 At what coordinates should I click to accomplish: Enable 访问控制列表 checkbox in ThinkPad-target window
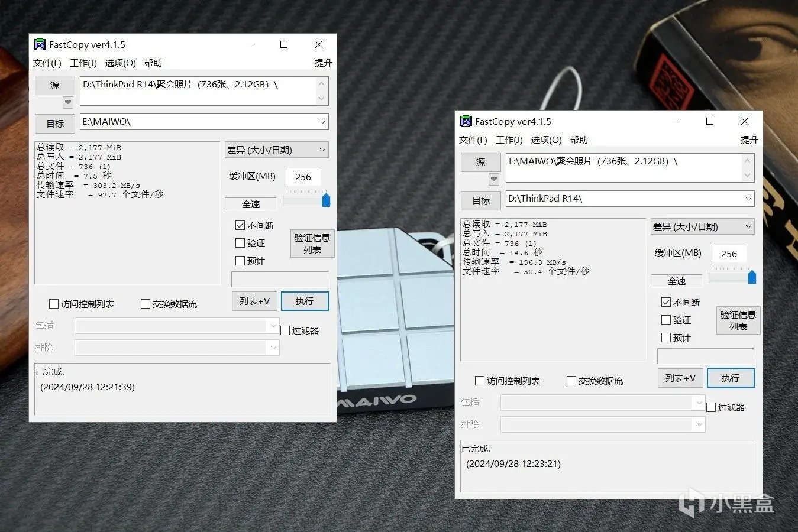tap(480, 381)
